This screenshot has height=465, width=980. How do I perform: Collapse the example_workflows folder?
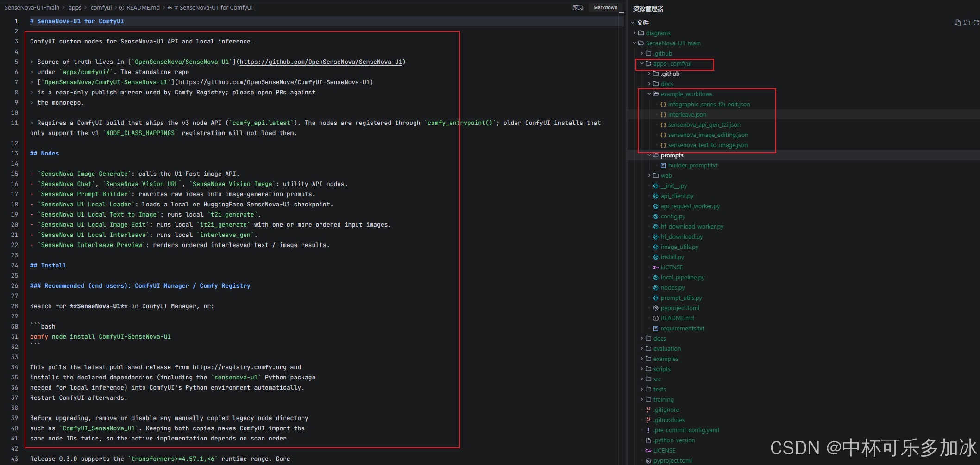[649, 94]
